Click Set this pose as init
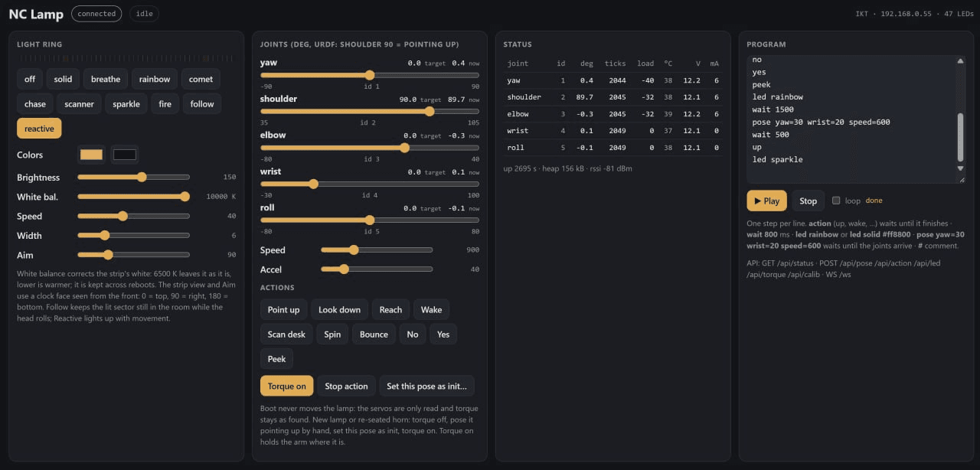This screenshot has height=470, width=980. [426, 386]
